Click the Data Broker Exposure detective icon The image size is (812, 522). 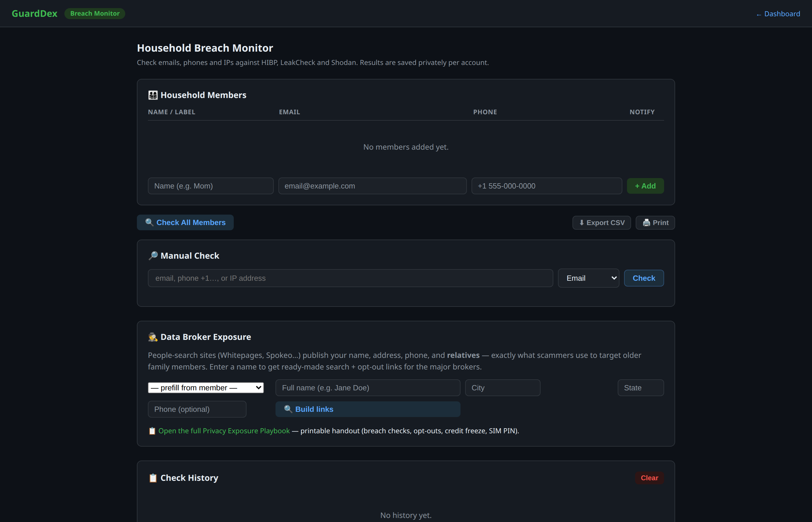[153, 337]
